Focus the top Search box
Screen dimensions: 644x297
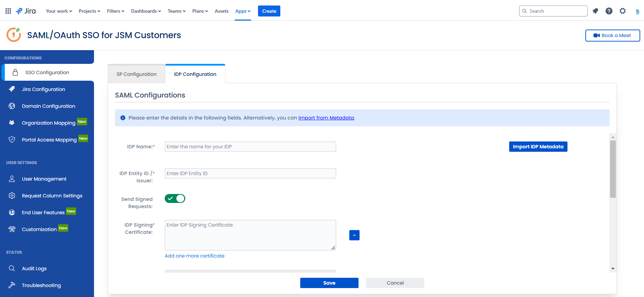[553, 11]
